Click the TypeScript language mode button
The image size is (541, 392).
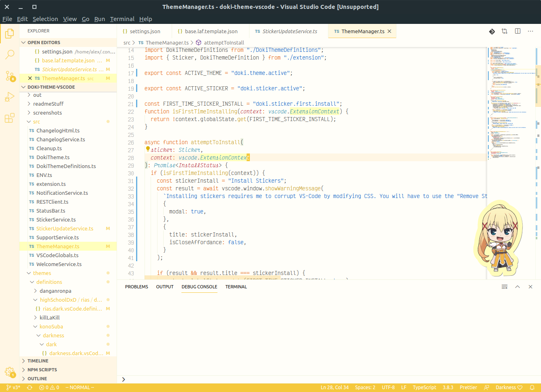tap(424, 388)
